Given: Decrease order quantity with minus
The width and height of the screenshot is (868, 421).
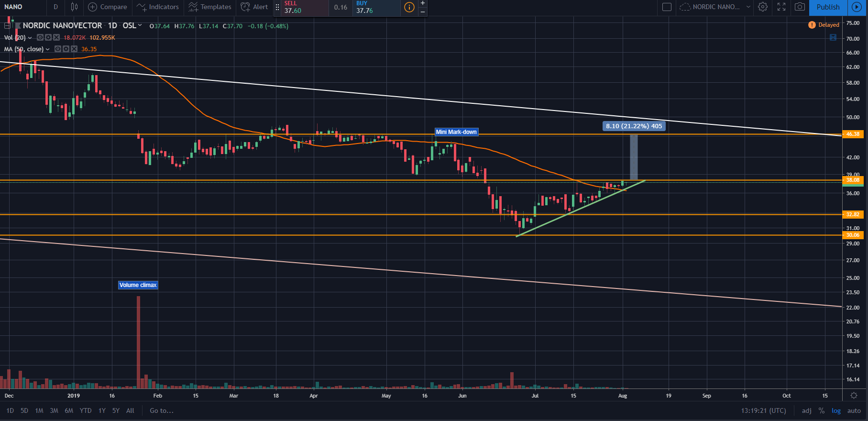Looking at the screenshot, I should [x=423, y=11].
